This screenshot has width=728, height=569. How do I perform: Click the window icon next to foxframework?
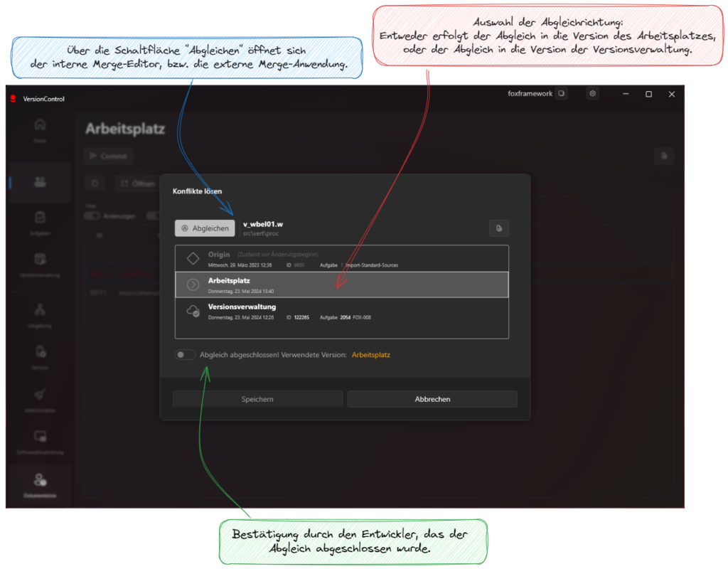point(562,94)
